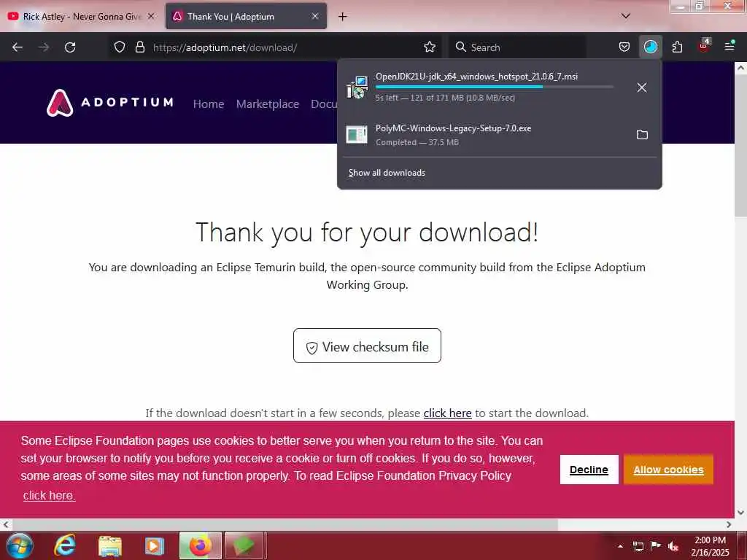Click the PolyMC setup exe file icon
The image size is (747, 560).
[x=357, y=135]
